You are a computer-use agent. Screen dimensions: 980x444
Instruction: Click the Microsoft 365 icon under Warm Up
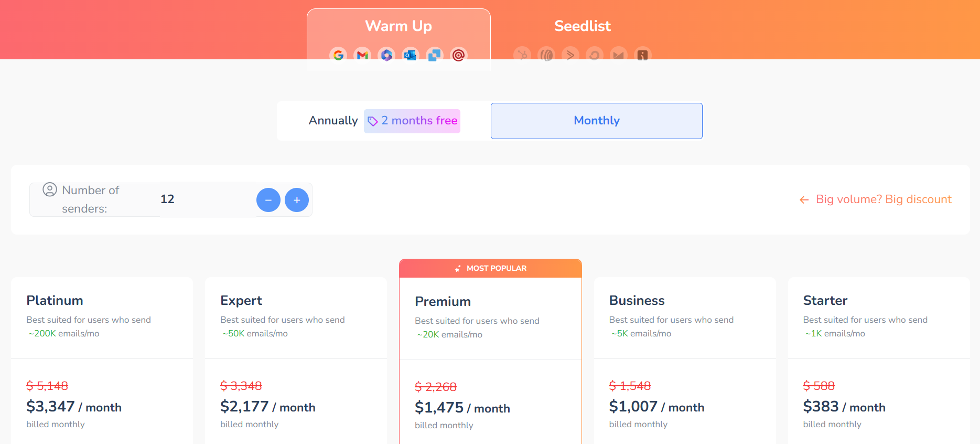tap(386, 55)
